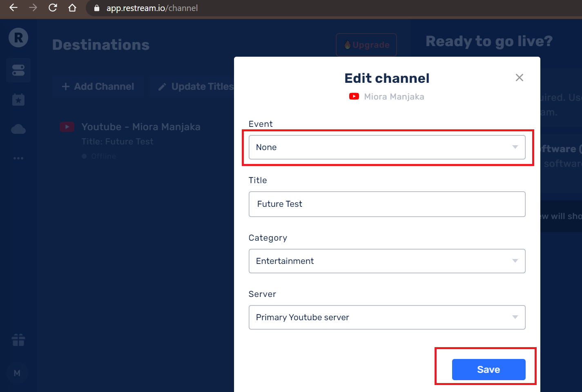This screenshot has width=582, height=392.
Task: Navigate back with browser back arrow
Action: (13, 8)
